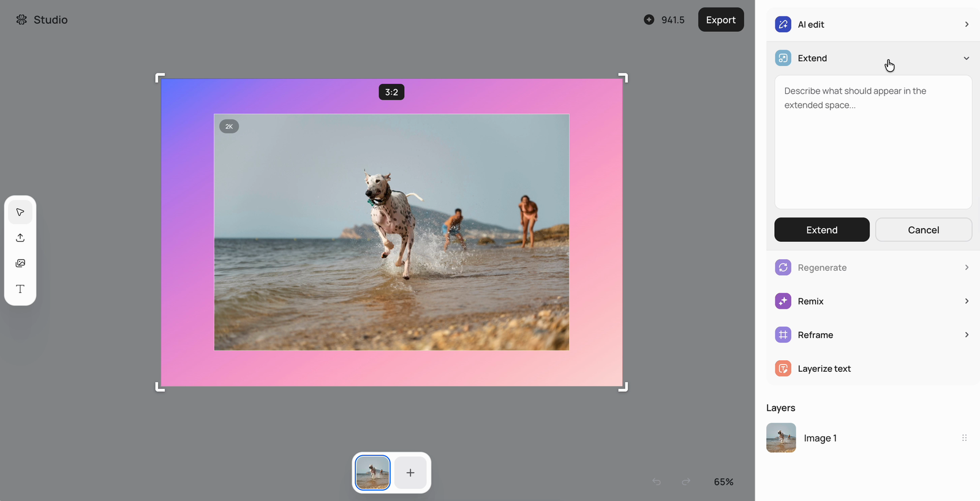Image resolution: width=980 pixels, height=501 pixels.
Task: Click the Remix sparkle icon
Action: (783, 301)
